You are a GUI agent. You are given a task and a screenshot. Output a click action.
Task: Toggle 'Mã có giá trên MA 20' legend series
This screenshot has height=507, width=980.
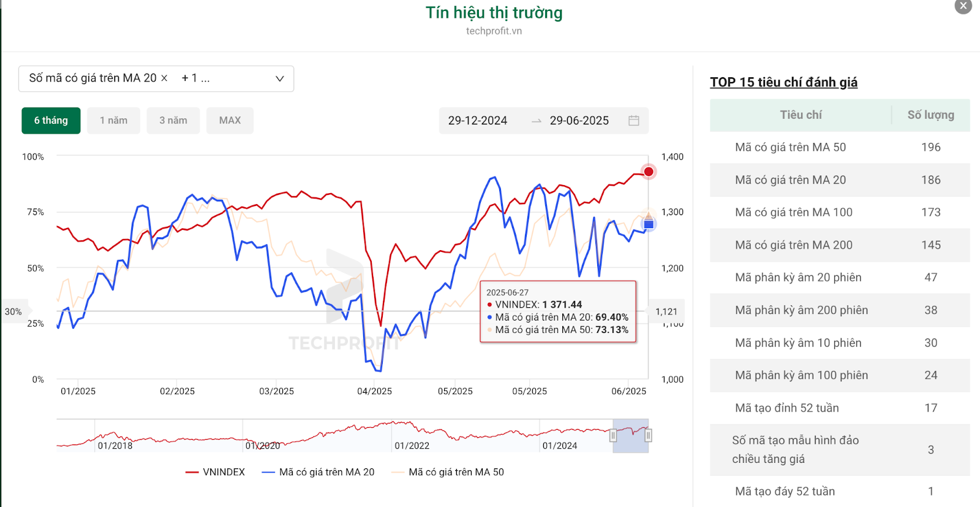(318, 472)
